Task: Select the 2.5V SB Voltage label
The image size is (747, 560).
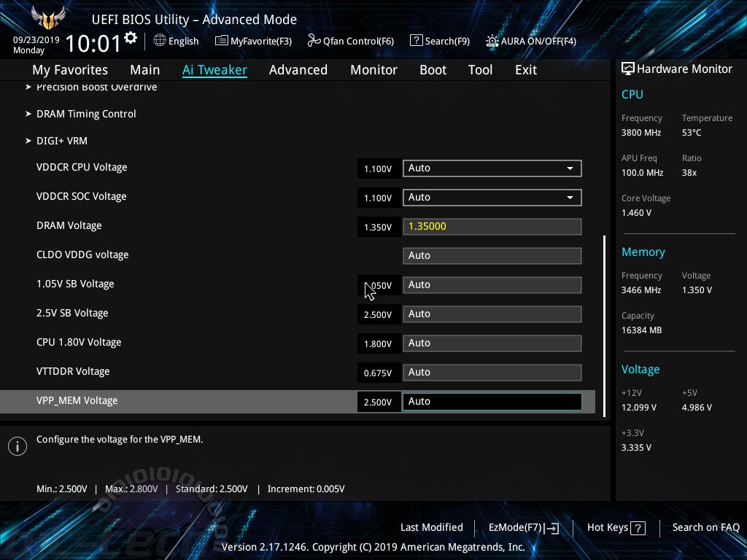Action: coord(72,314)
